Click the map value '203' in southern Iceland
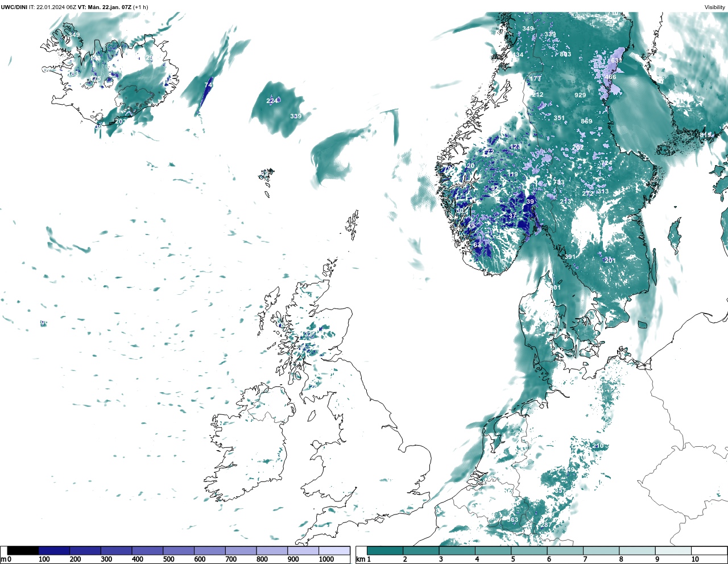This screenshot has height=564, width=728. pos(121,121)
